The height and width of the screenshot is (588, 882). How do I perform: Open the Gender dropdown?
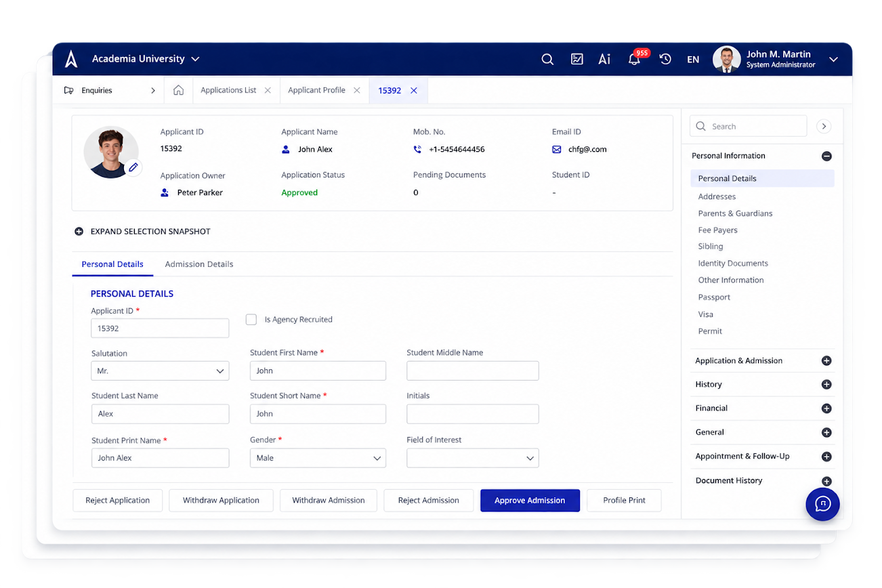pyautogui.click(x=318, y=458)
